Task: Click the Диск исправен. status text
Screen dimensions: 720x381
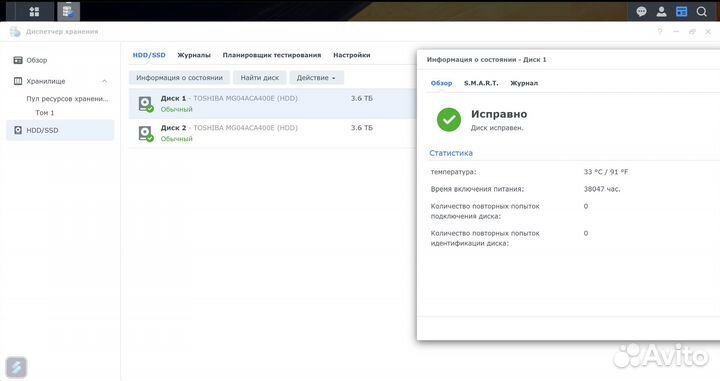Action: [x=497, y=128]
